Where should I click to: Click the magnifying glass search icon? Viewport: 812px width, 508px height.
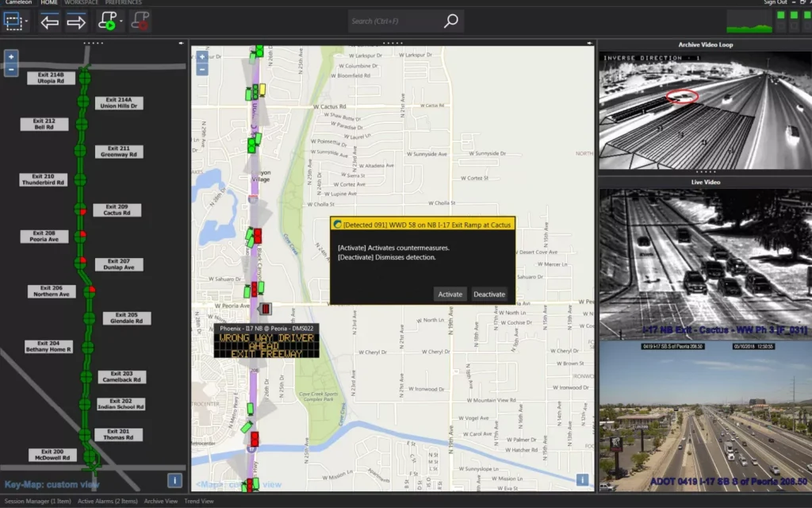[x=450, y=21]
